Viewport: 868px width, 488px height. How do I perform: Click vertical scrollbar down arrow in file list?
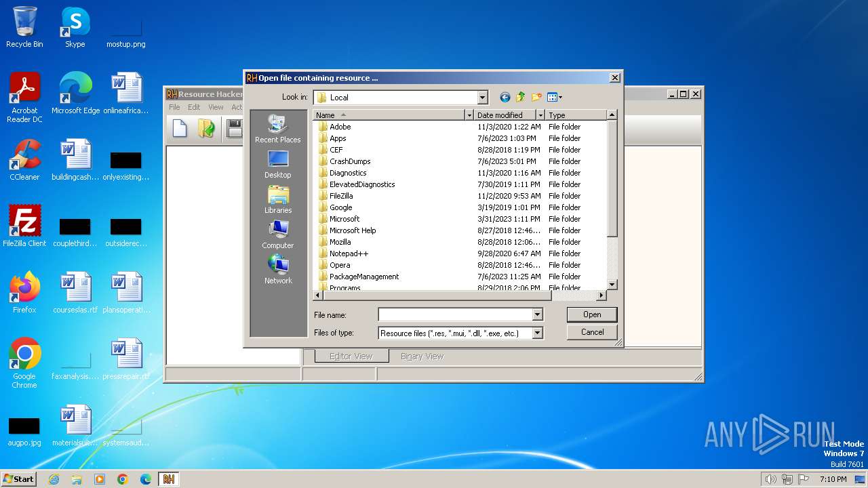tap(612, 285)
